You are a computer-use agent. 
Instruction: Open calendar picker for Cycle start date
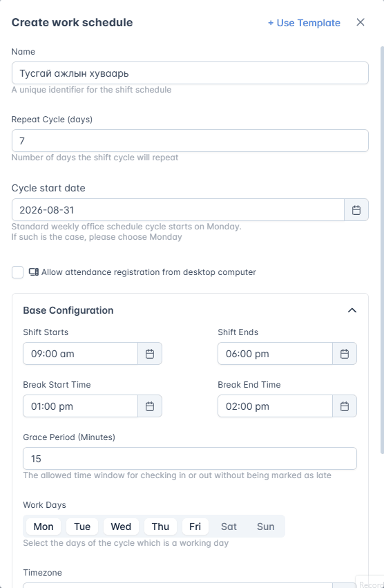click(356, 210)
